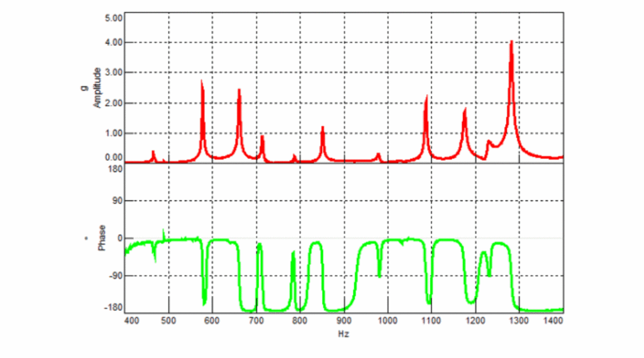This screenshot has width=644, height=358.
Task: Click the 'Phase' y-axis title
Action: pos(102,238)
